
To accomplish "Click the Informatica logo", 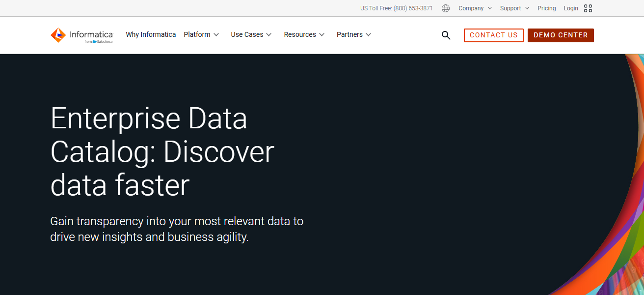I will click(81, 34).
